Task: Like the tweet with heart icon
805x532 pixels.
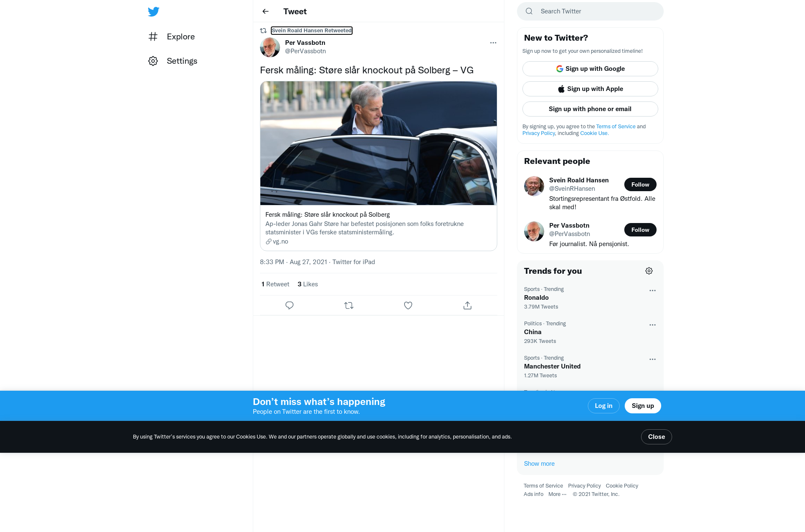Action: pyautogui.click(x=408, y=306)
